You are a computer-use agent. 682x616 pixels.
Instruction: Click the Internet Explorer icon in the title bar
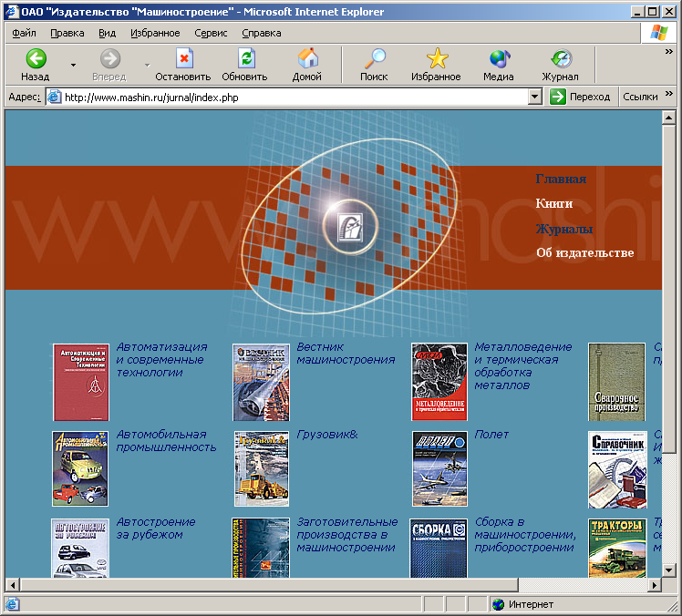[12, 11]
